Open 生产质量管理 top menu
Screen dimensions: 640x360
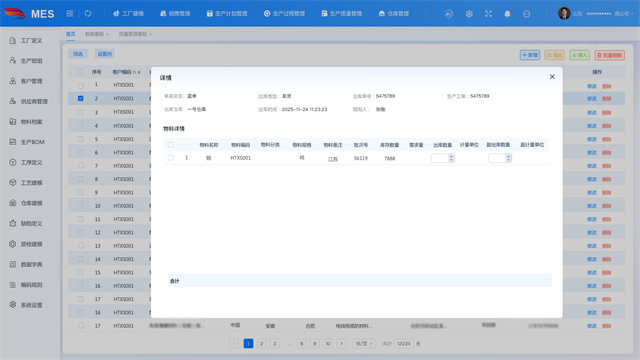[x=342, y=13]
